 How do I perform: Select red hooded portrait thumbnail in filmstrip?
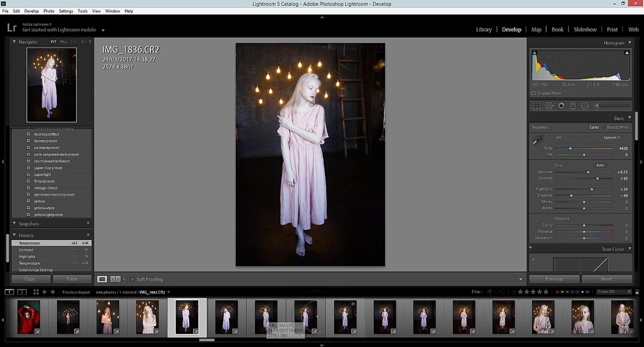coord(28,317)
